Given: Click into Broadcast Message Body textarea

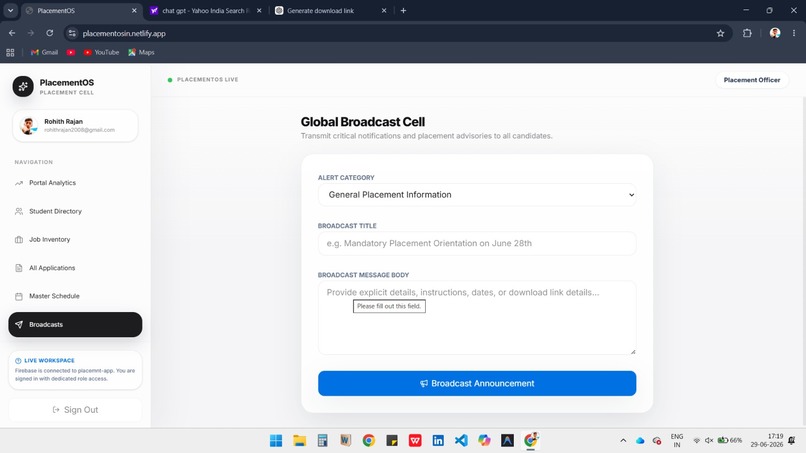Looking at the screenshot, I should coord(477,317).
